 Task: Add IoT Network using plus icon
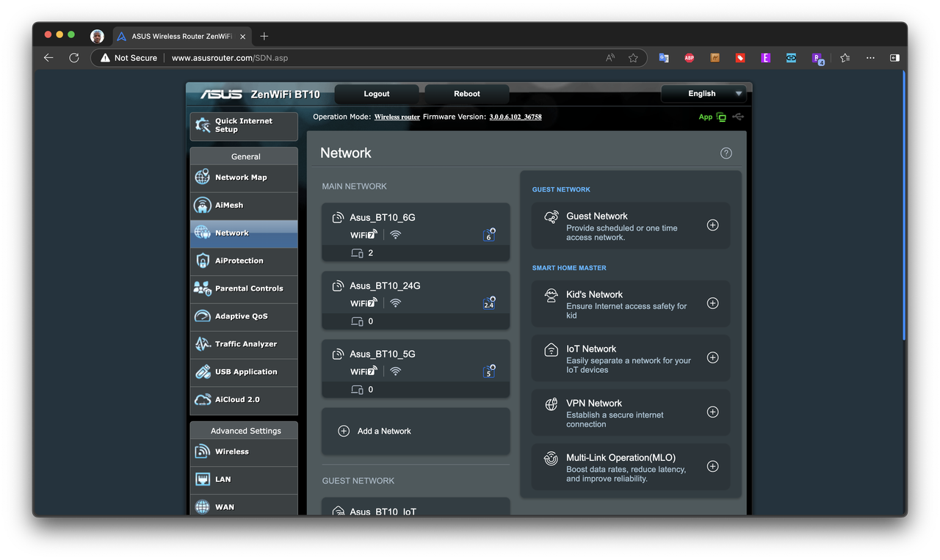pyautogui.click(x=712, y=357)
